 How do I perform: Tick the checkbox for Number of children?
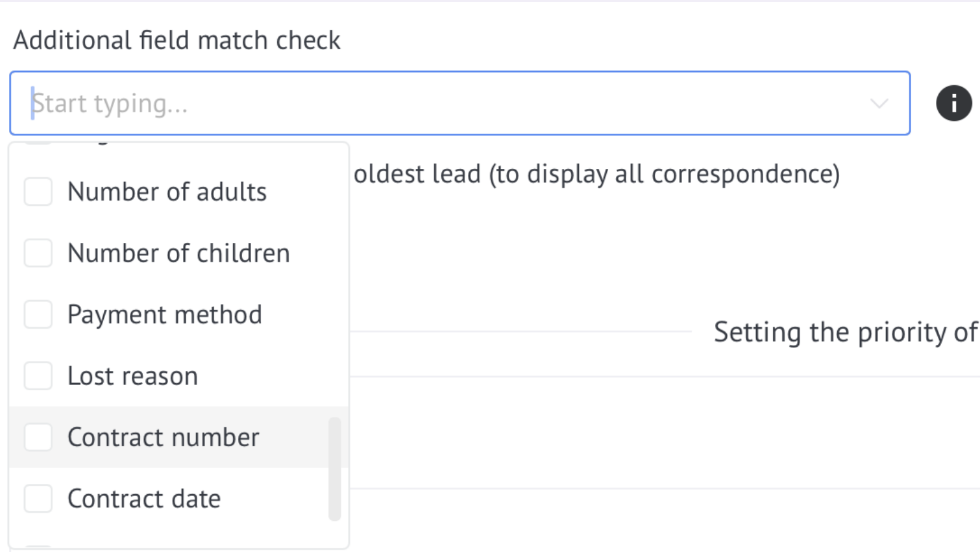[x=38, y=253]
